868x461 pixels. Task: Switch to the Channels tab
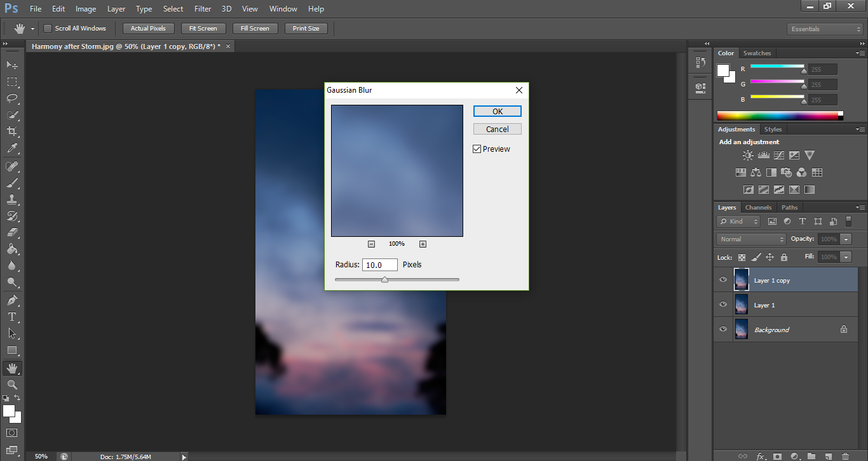[758, 208]
